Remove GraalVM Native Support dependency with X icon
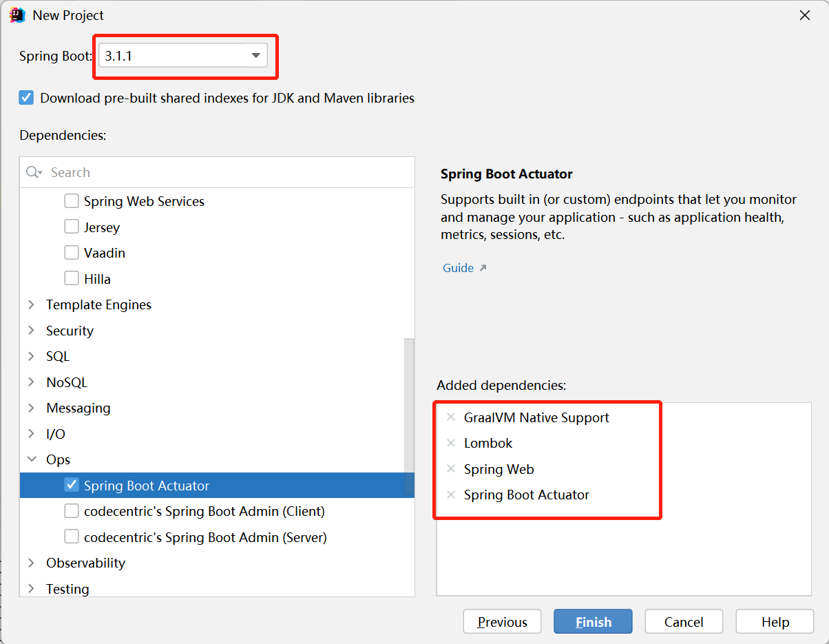Screen dimensions: 829x644 (451, 417)
